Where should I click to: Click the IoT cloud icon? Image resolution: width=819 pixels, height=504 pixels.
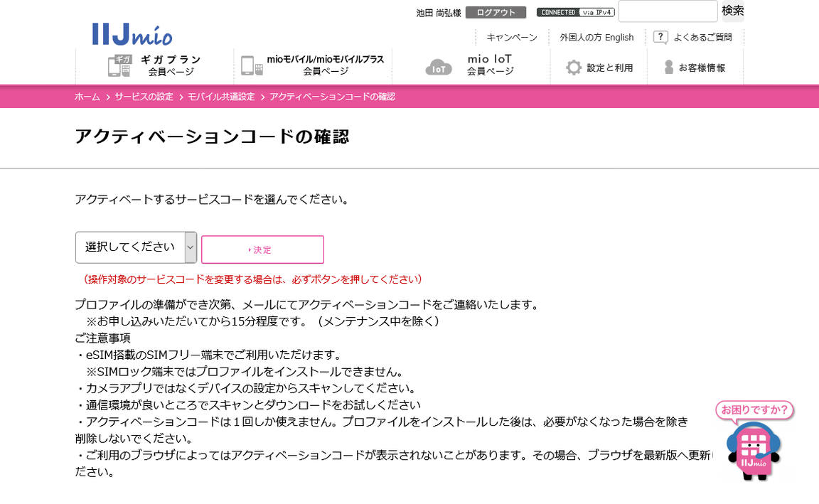[439, 67]
